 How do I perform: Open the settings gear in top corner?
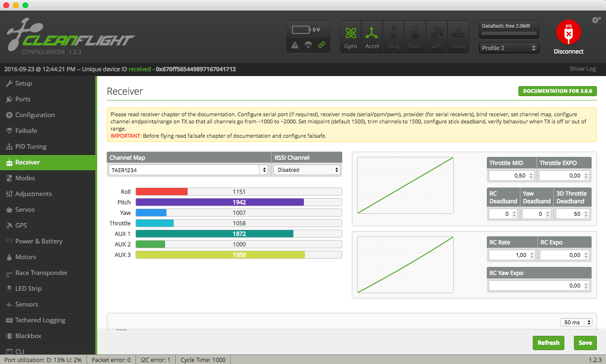point(596,20)
